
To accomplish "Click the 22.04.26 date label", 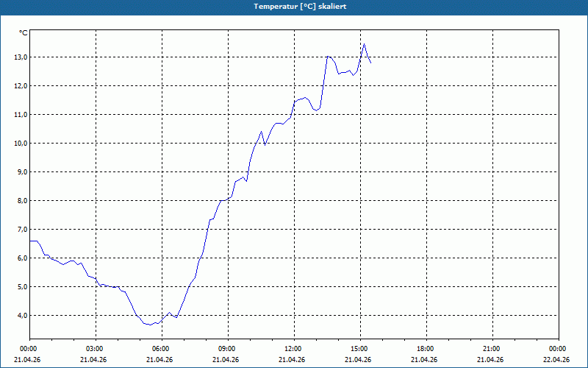I will (556, 359).
